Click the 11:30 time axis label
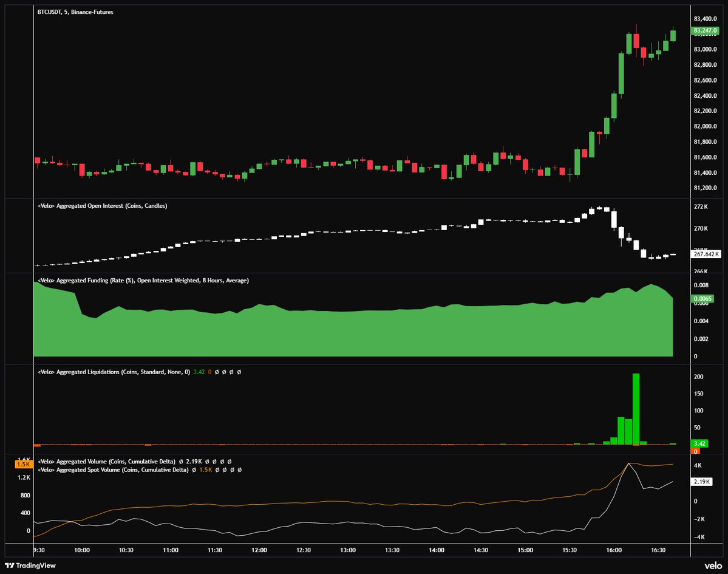 pos(215,550)
